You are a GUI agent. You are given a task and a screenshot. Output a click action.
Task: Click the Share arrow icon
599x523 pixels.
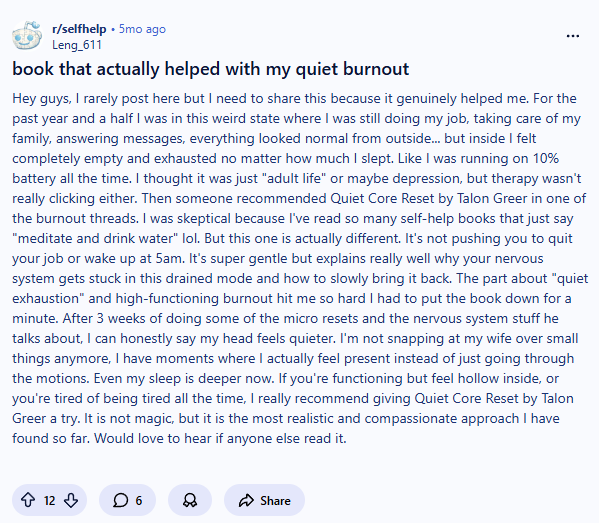point(246,500)
